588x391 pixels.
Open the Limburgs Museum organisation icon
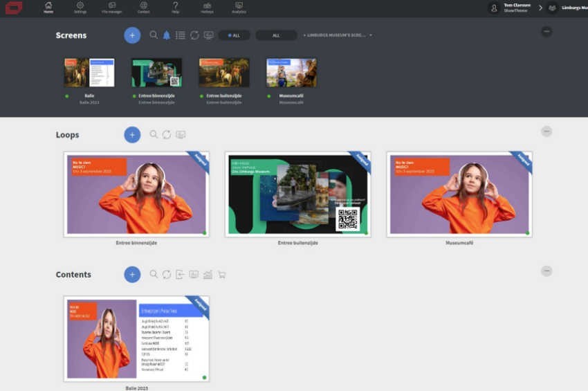tap(552, 8)
